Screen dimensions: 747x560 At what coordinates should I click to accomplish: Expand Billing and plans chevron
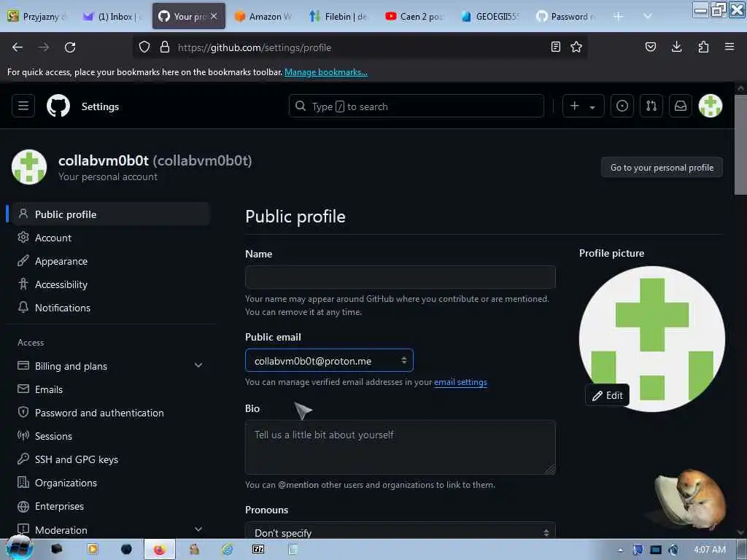(198, 365)
